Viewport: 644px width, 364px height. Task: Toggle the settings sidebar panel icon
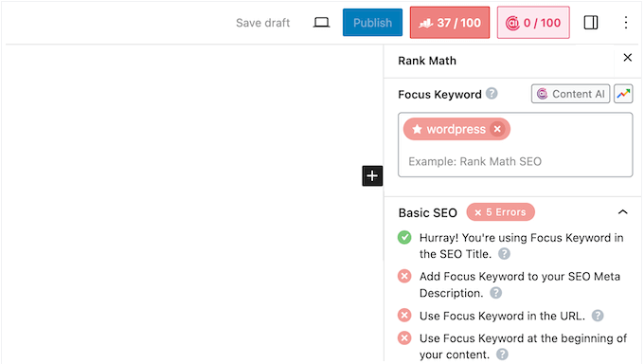point(591,22)
